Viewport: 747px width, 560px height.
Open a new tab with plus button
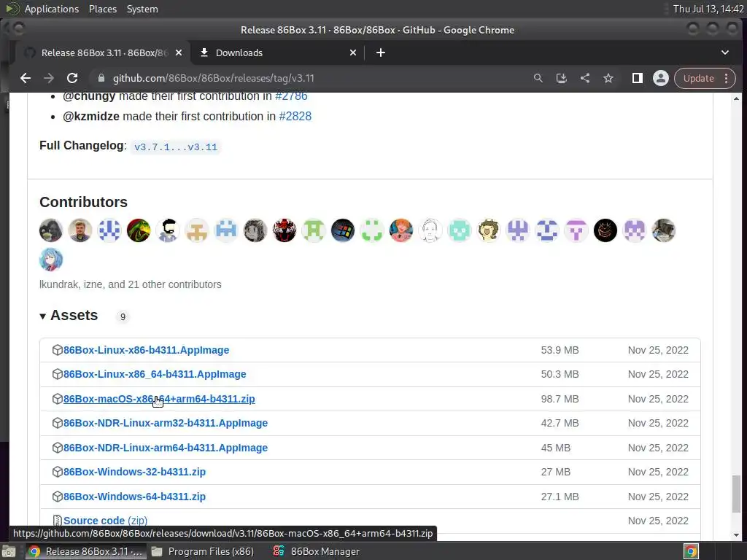point(381,52)
